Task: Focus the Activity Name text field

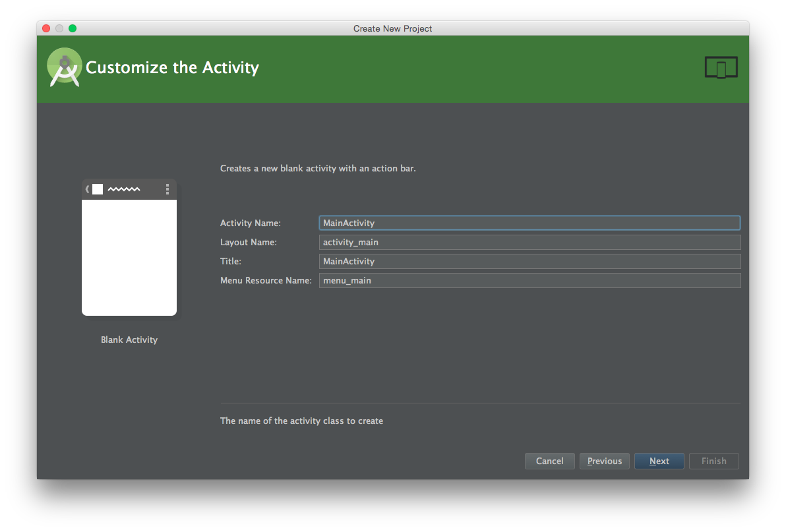Action: [x=529, y=223]
